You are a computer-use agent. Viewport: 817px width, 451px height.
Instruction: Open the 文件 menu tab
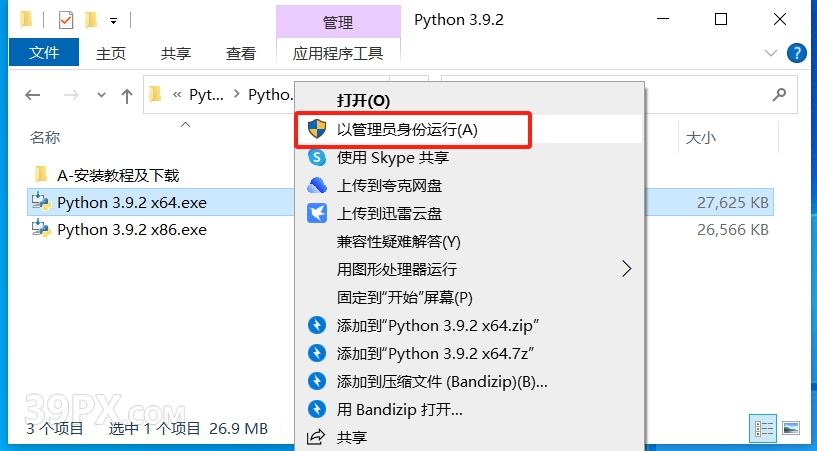pyautogui.click(x=44, y=52)
